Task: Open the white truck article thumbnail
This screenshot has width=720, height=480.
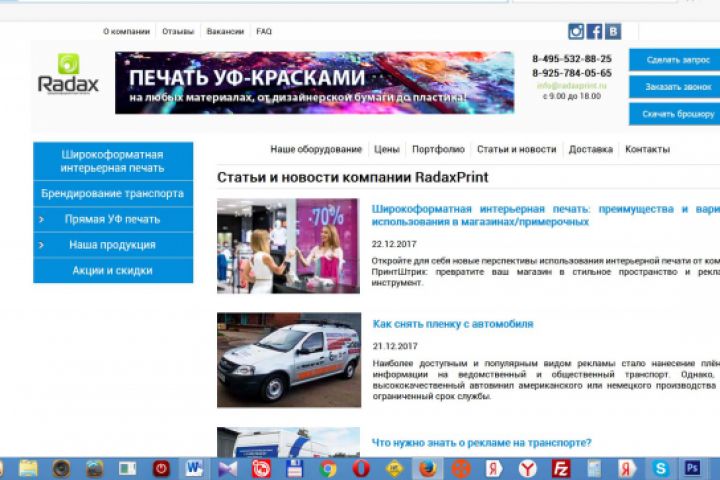Action: coord(288,442)
